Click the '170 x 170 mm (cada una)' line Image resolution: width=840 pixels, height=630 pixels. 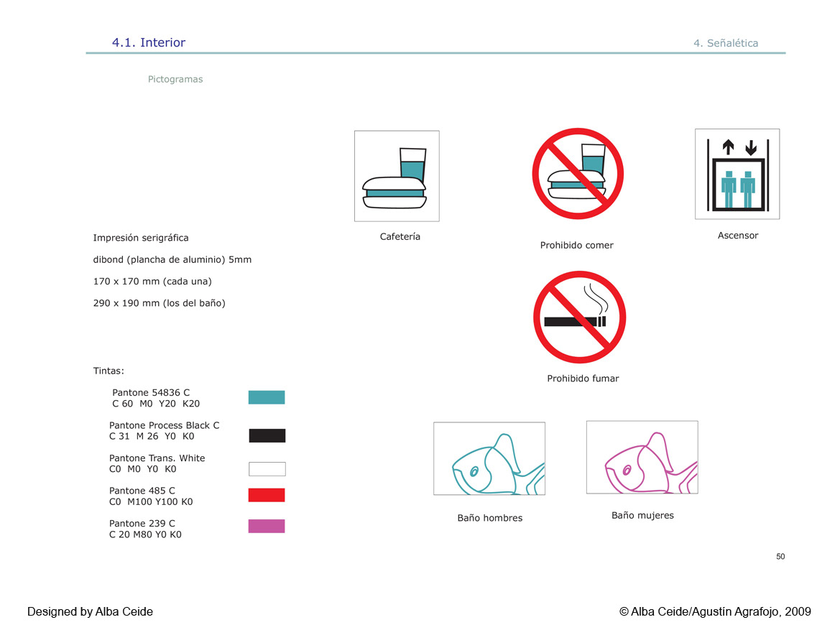coord(152,282)
